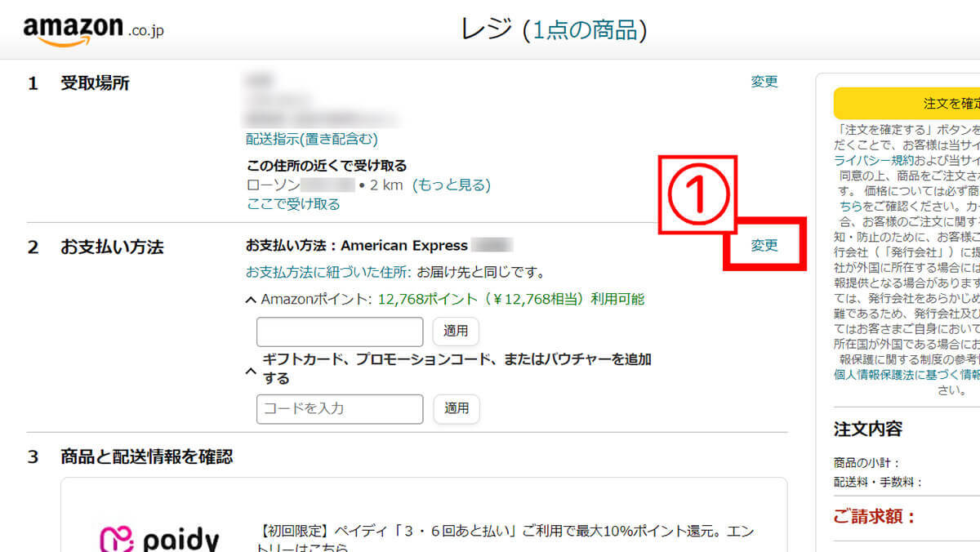Image resolution: width=980 pixels, height=552 pixels.
Task: Open the 1点の商品 link in header
Action: coord(585,30)
